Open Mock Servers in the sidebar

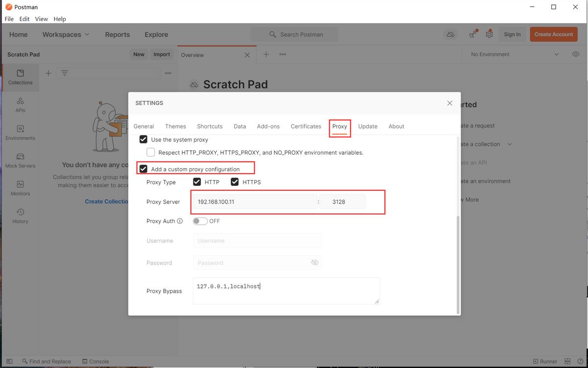click(20, 160)
